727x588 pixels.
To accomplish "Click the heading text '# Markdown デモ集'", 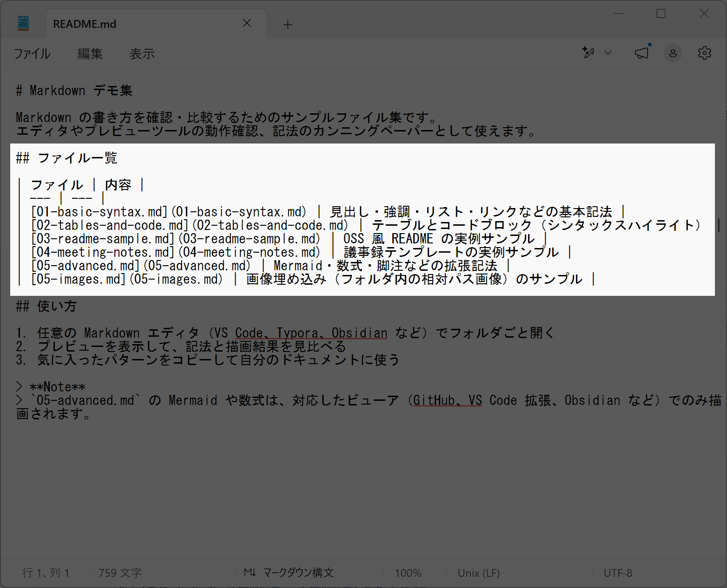I will click(74, 90).
